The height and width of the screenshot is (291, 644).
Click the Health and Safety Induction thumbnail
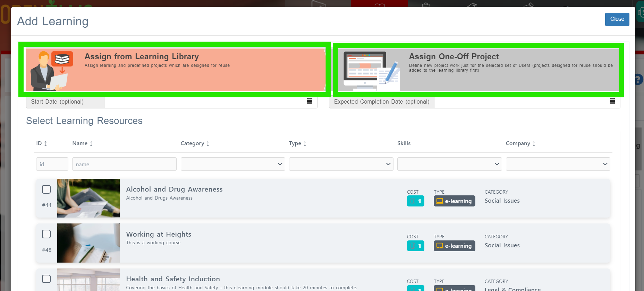pyautogui.click(x=88, y=280)
